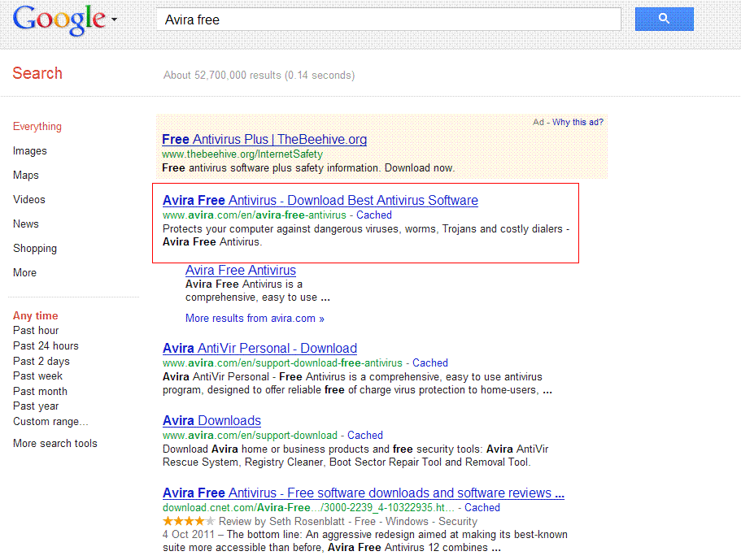741x560 pixels.
Task: Switch to News results
Action: pyautogui.click(x=26, y=224)
